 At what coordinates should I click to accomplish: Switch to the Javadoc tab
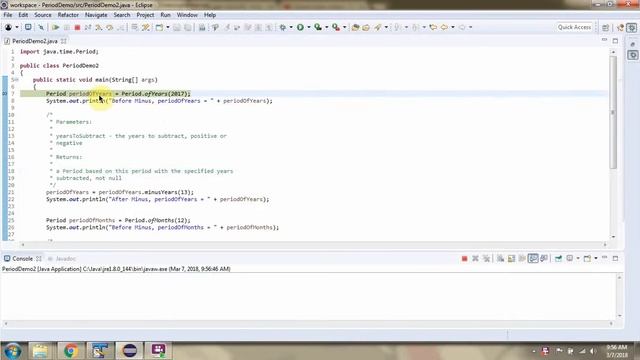pyautogui.click(x=62, y=258)
